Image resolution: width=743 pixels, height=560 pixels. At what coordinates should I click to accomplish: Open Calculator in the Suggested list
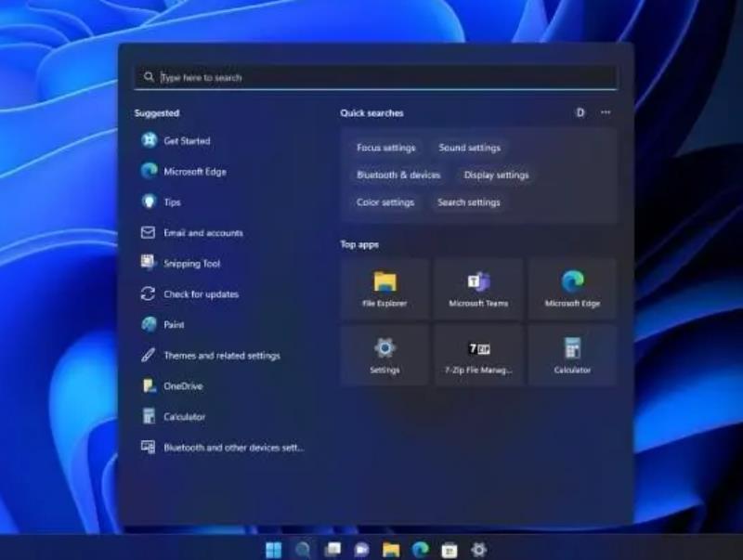(x=173, y=416)
